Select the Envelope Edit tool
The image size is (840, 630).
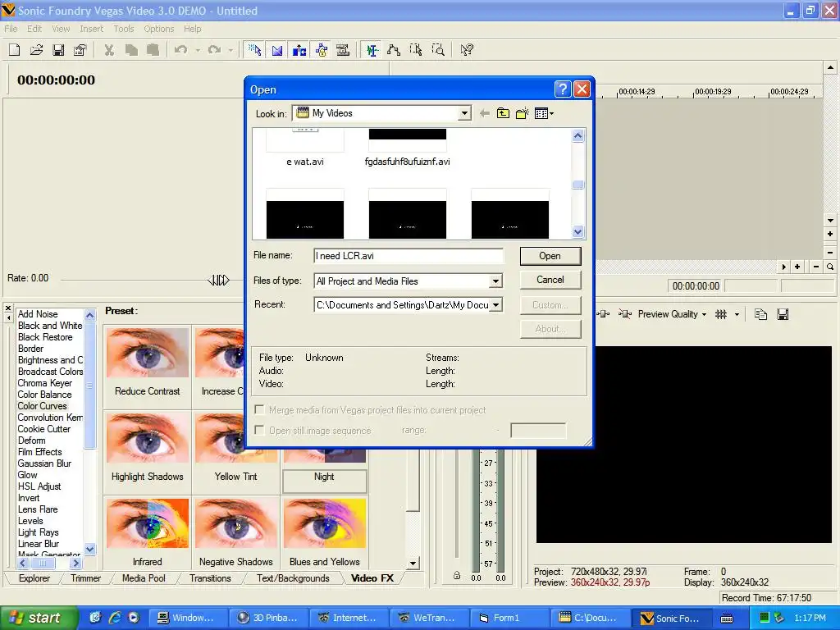394,50
